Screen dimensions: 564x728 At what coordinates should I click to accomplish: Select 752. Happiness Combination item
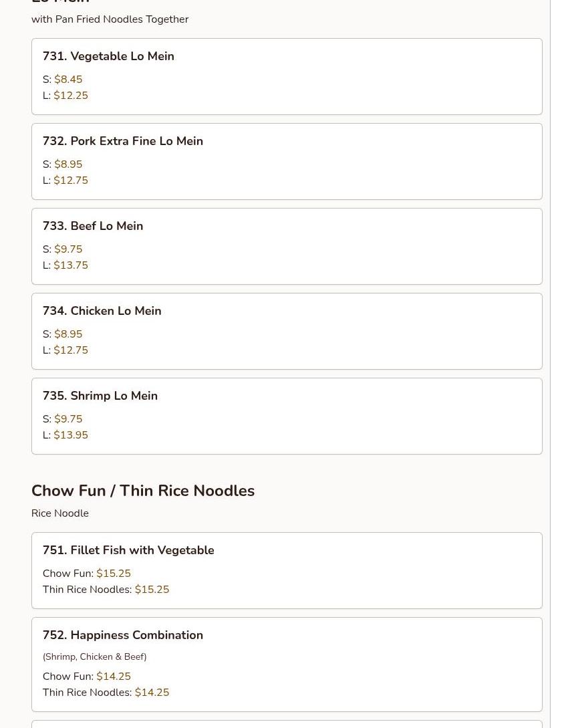coord(287,664)
